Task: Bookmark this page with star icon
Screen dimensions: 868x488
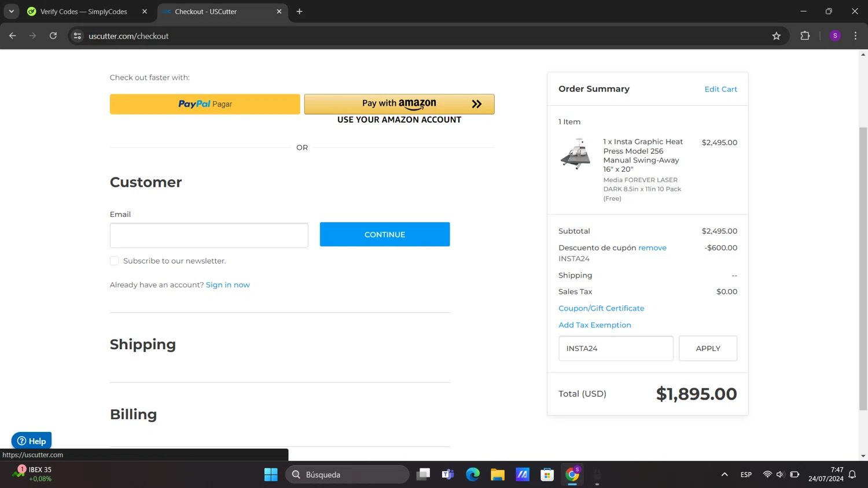Action: click(x=776, y=36)
